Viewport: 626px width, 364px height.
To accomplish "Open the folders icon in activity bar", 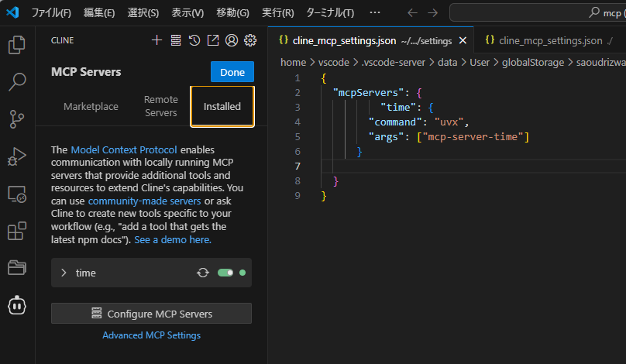I will (x=17, y=267).
